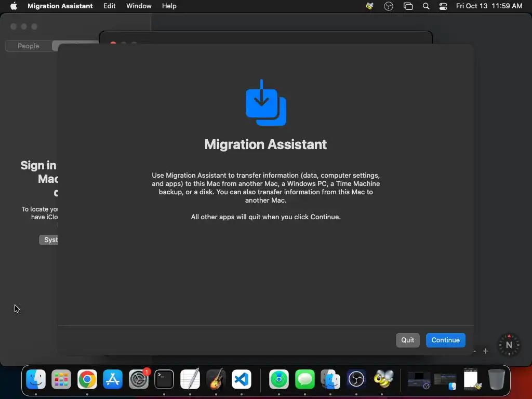Click the bee icon in the menu bar
The height and width of the screenshot is (399, 532).
[369, 6]
